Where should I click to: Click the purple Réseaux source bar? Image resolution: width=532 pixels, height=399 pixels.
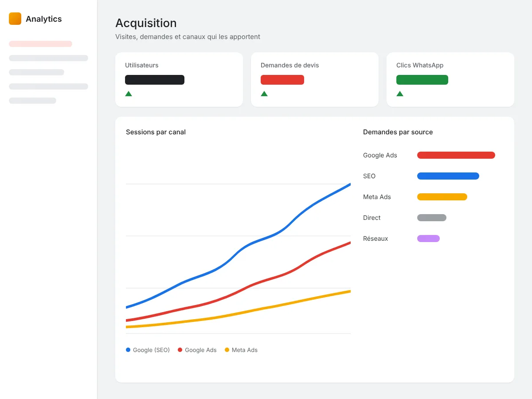click(428, 239)
